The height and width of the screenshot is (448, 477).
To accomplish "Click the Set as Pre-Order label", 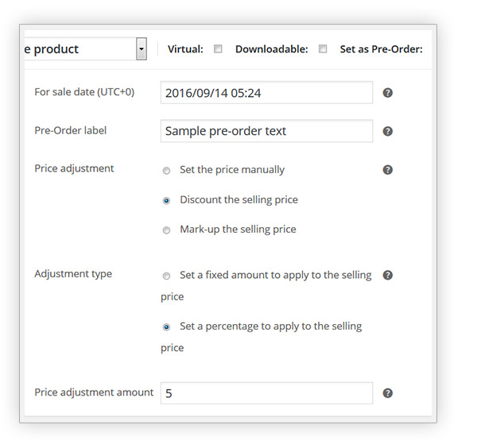I will 381,49.
